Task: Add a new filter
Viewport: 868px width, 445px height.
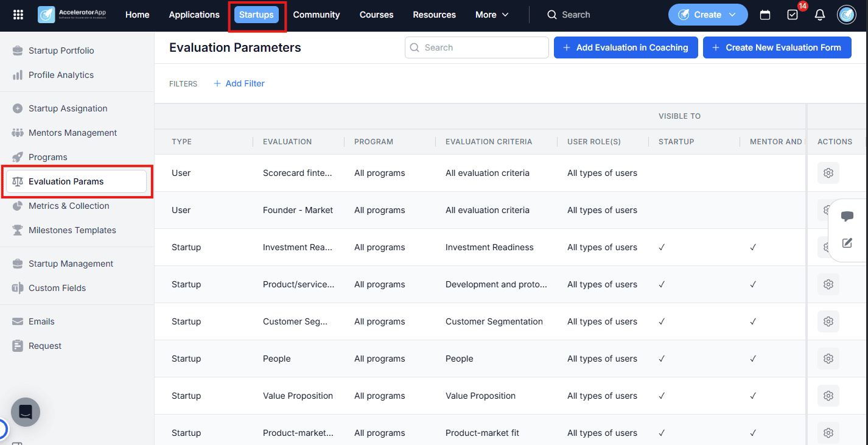Action: point(239,83)
